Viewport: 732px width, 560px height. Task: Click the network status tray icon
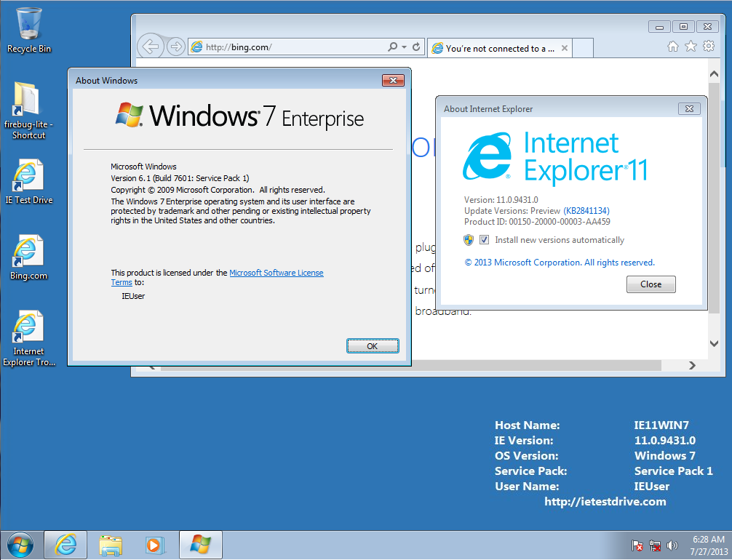point(654,545)
